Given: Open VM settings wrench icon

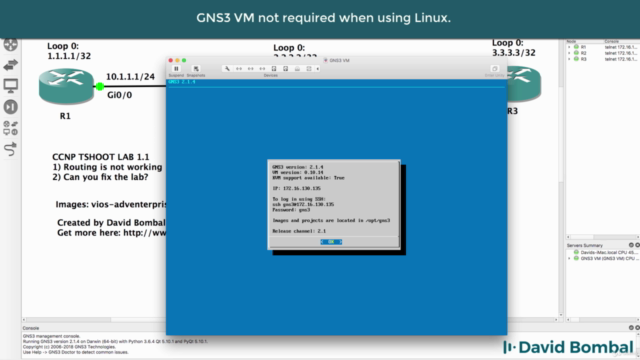Looking at the screenshot, I should click(227, 69).
